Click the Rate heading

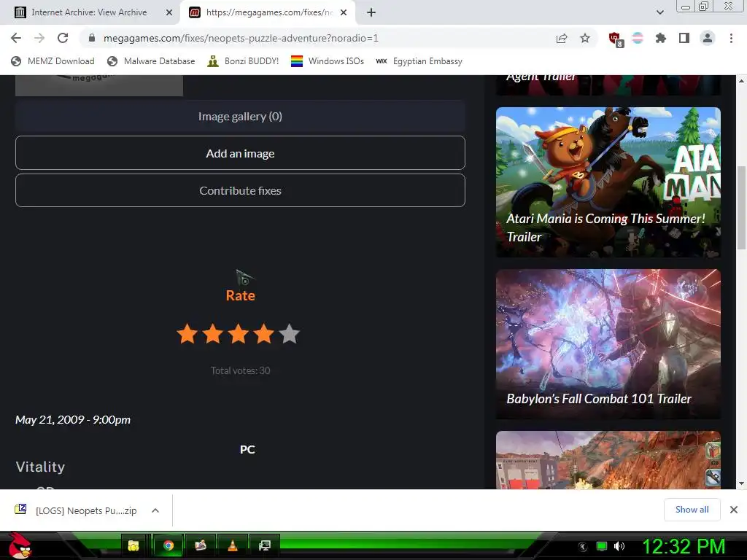click(x=240, y=296)
